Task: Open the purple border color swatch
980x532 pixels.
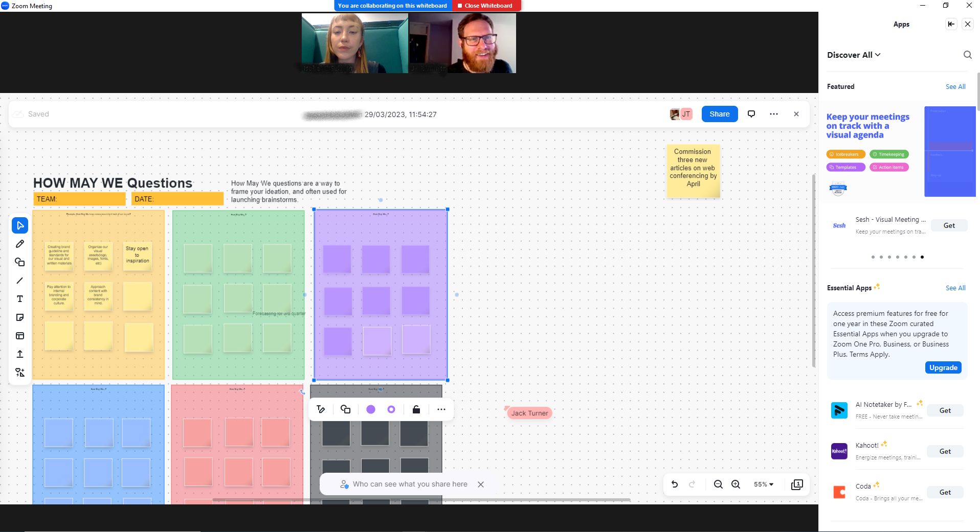Action: (391, 409)
